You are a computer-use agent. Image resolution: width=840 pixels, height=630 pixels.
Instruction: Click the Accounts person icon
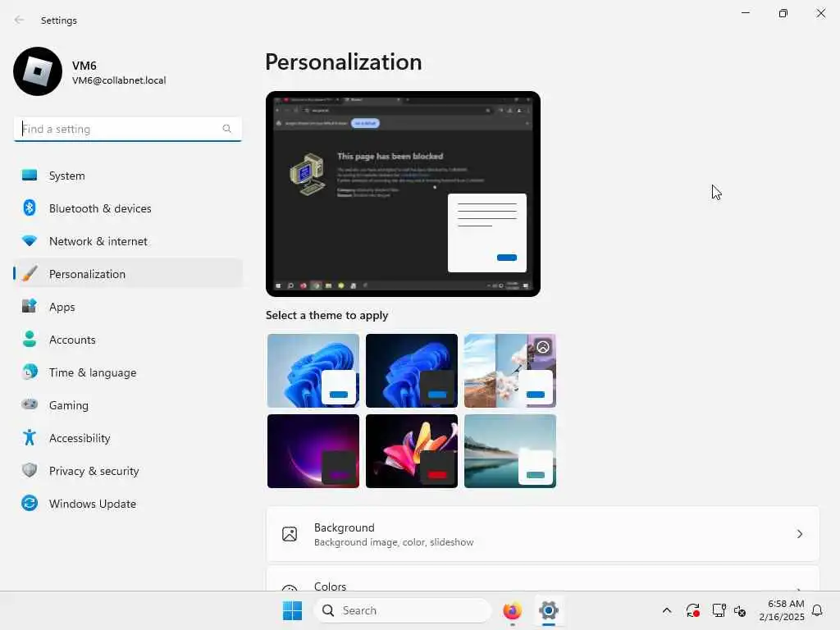coord(30,339)
